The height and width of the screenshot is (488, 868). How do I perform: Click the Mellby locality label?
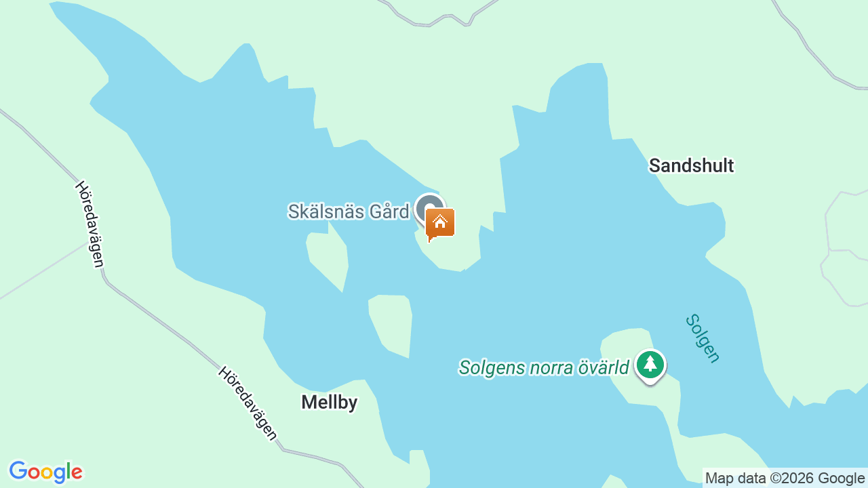pyautogui.click(x=329, y=402)
